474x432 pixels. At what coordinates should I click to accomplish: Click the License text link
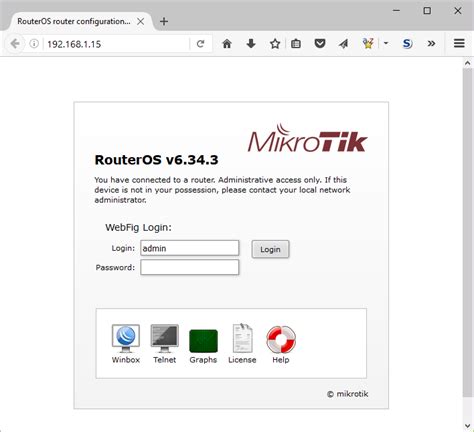coord(242,360)
